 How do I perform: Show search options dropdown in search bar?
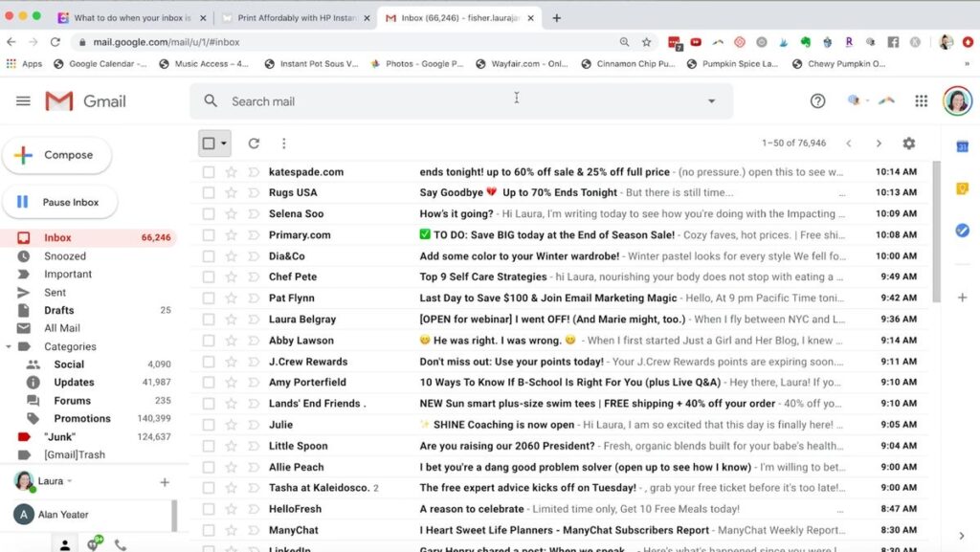pyautogui.click(x=711, y=100)
